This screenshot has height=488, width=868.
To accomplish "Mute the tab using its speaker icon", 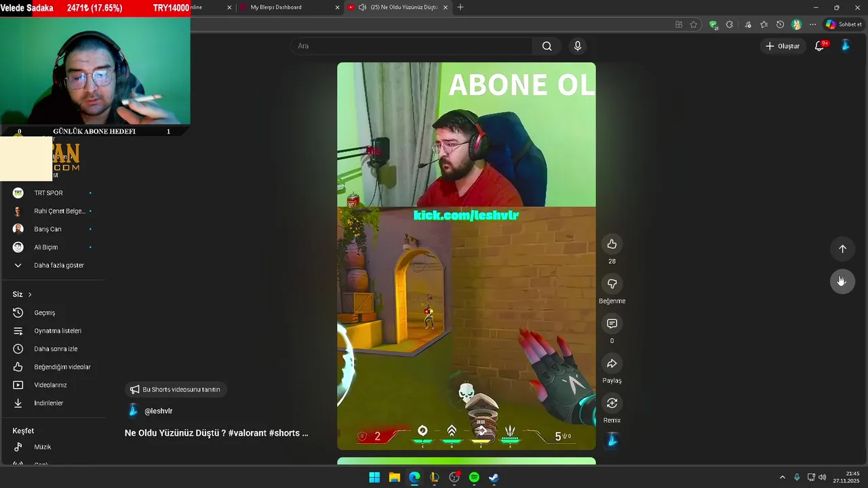I will [363, 7].
